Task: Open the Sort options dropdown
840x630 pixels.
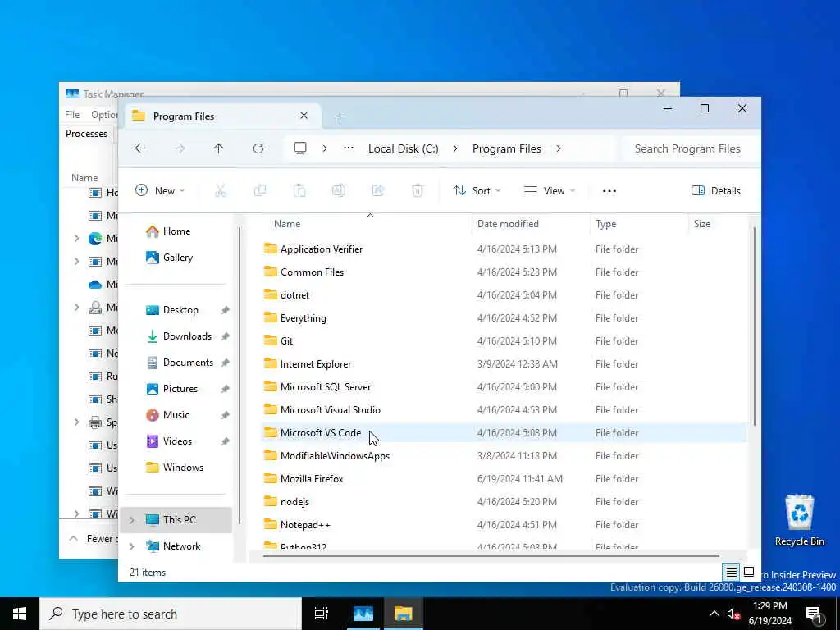Action: coord(477,190)
